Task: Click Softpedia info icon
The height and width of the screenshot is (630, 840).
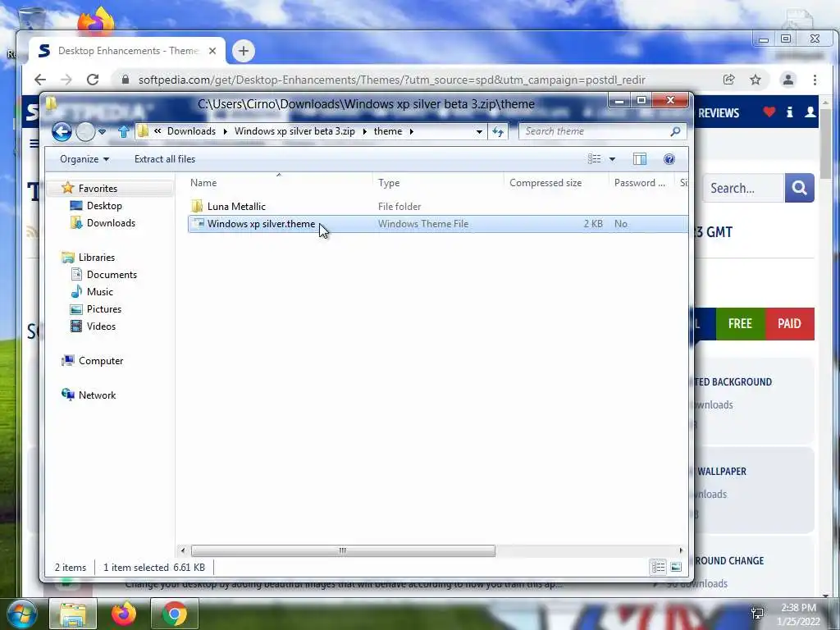Action: [x=790, y=112]
